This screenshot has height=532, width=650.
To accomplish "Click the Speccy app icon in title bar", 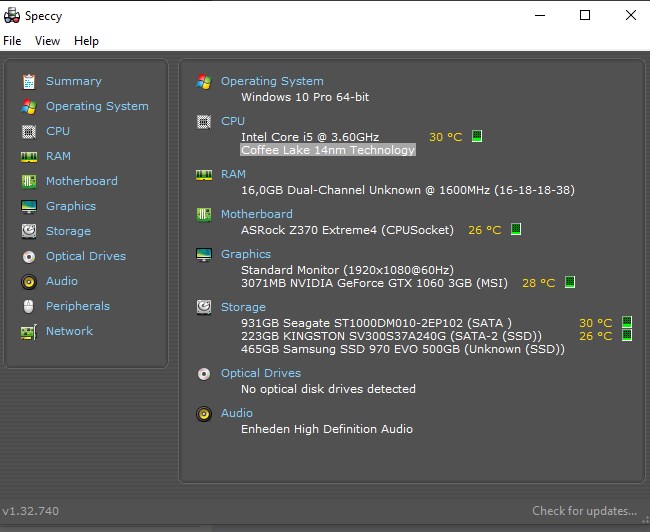I will click(x=12, y=16).
